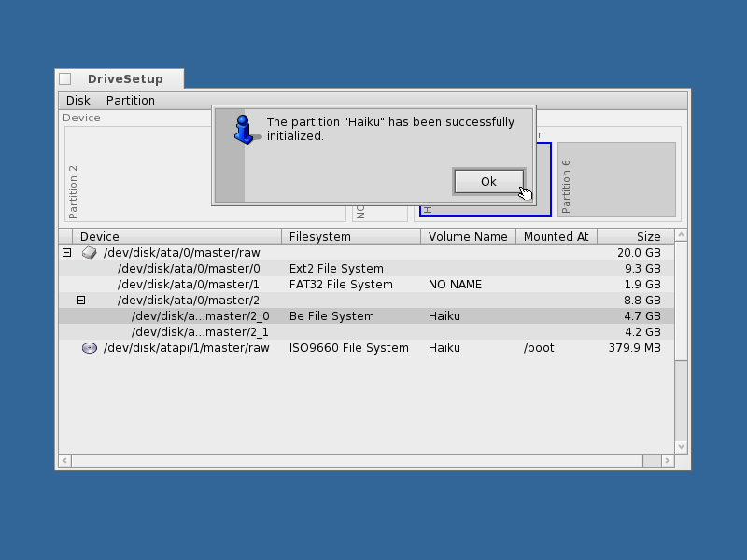
Task: Sort the list by the Size column header
Action: [647, 236]
